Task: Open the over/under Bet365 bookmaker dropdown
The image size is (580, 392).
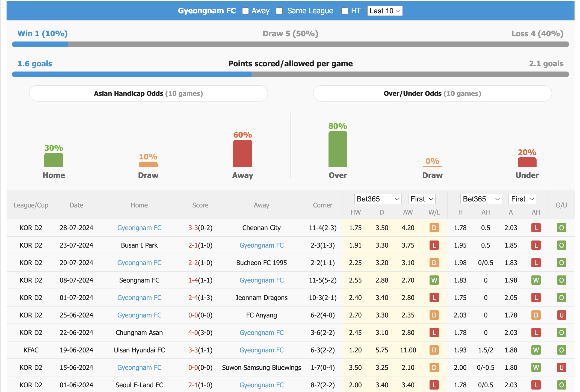Action: 481,199
